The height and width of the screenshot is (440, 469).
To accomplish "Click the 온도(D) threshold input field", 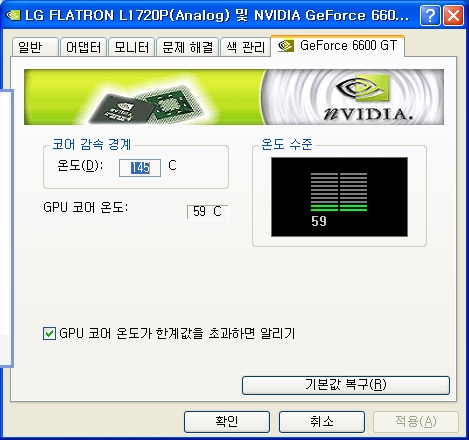I will click(140, 168).
